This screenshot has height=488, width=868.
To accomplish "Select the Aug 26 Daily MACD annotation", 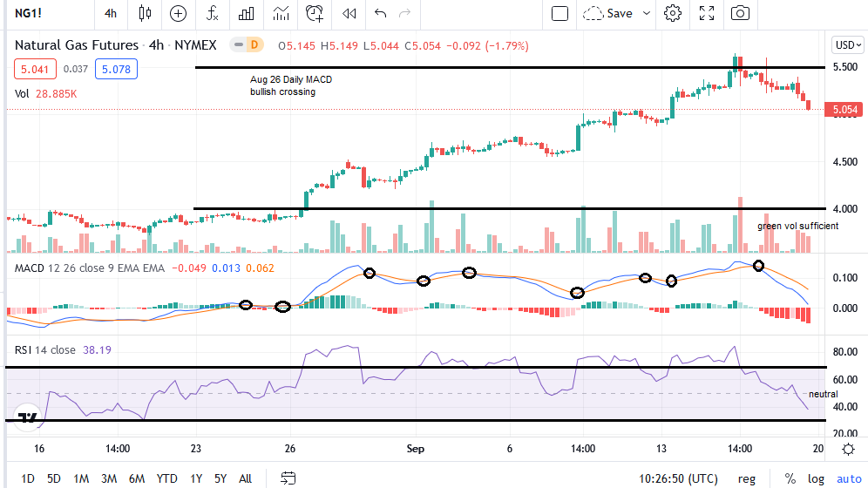I will tap(290, 85).
